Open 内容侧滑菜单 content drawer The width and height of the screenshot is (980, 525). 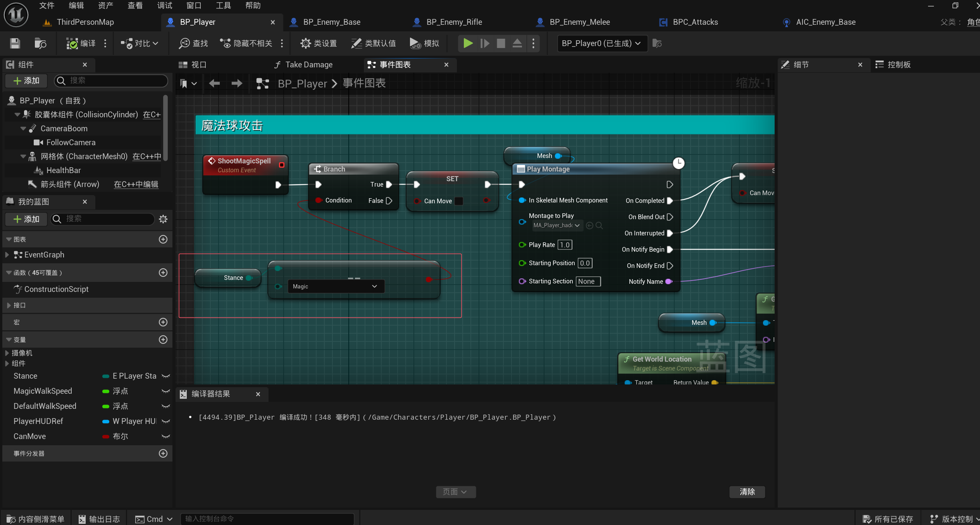[x=36, y=519]
